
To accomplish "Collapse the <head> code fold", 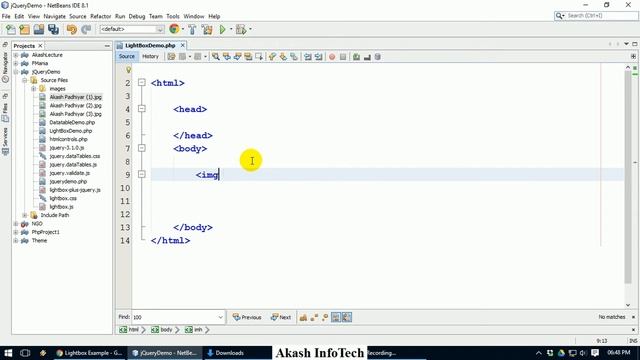I will click(x=142, y=109).
